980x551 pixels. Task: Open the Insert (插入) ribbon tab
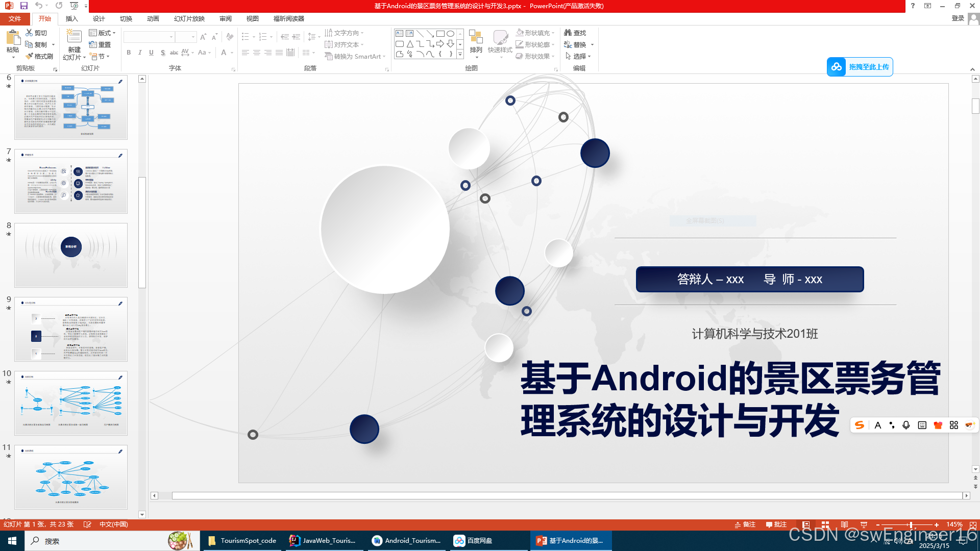tap(71, 19)
